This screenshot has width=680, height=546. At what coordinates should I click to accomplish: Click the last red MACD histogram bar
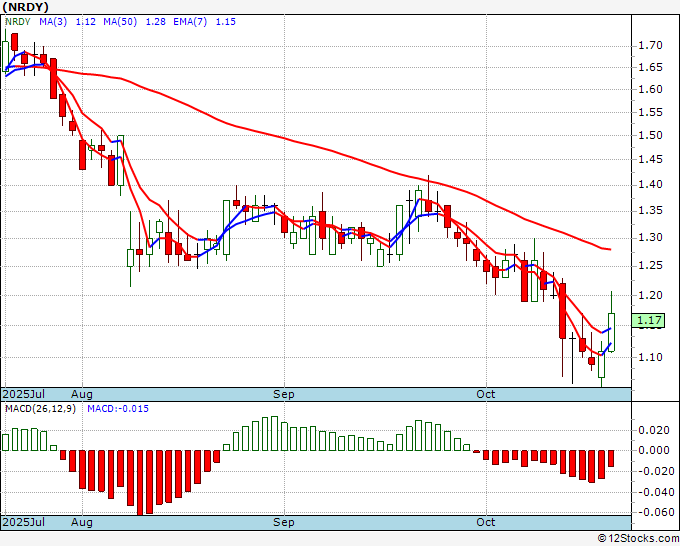point(611,458)
